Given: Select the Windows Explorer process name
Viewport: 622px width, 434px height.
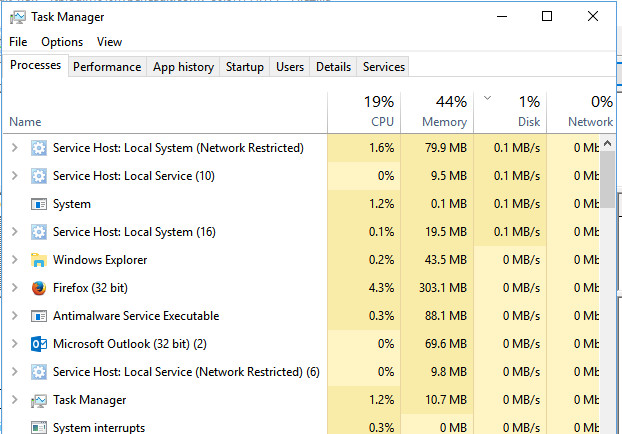Looking at the screenshot, I should 100,260.
